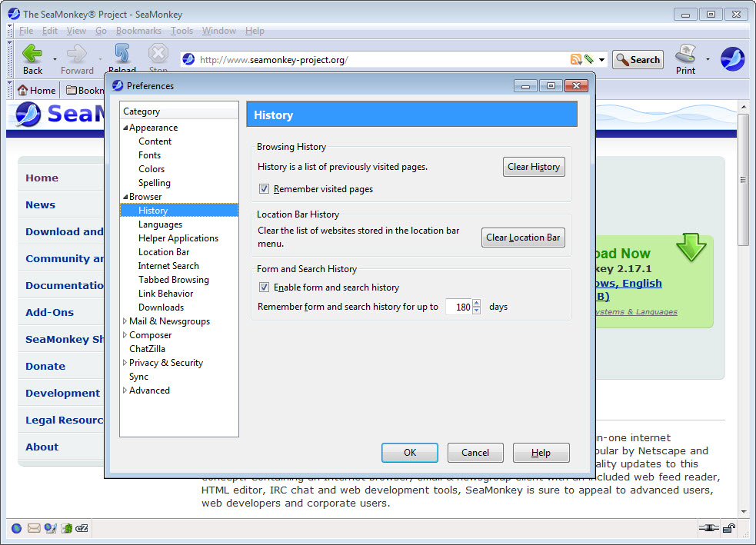The width and height of the screenshot is (756, 545).
Task: Click the green Back arrow icon
Action: point(32,54)
